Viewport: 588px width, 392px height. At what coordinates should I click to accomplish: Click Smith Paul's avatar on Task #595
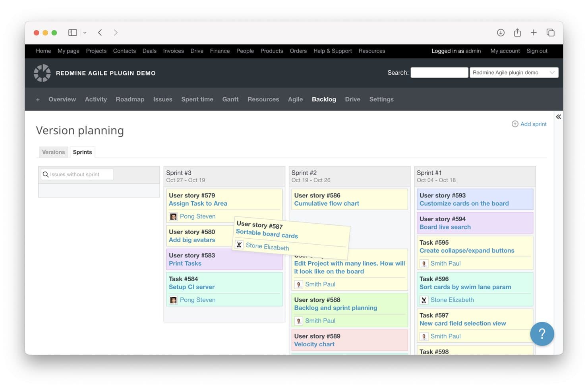424,264
